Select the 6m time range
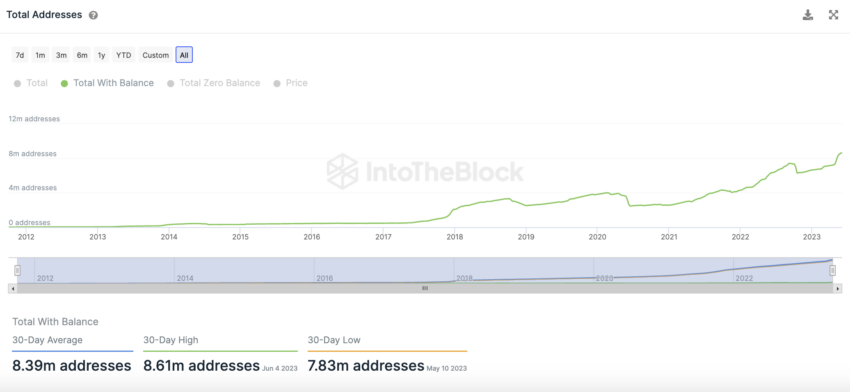Image resolution: width=850 pixels, height=392 pixels. 82,55
